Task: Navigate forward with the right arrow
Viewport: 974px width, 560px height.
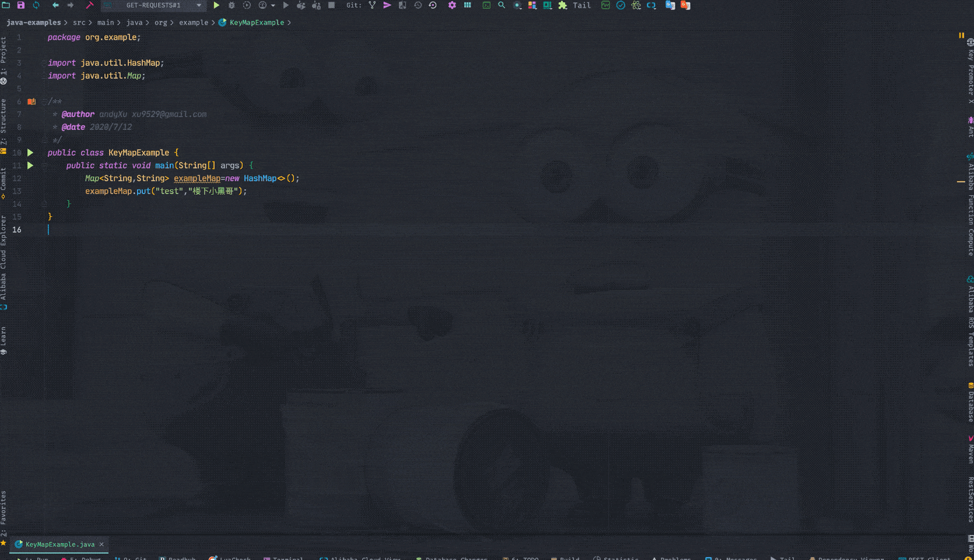Action: tap(71, 5)
